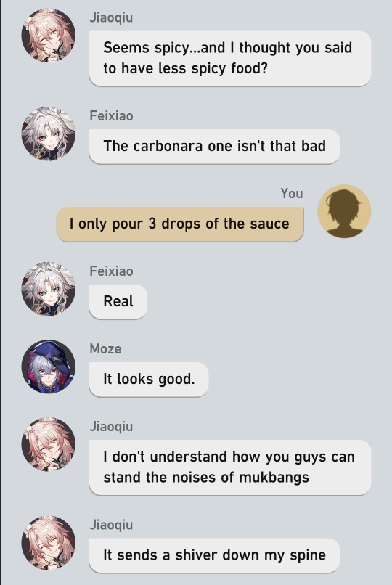Viewport: 392px width, 585px height.
Task: Click Feixiao's avatar next to the carbonara message
Action: coord(49,134)
